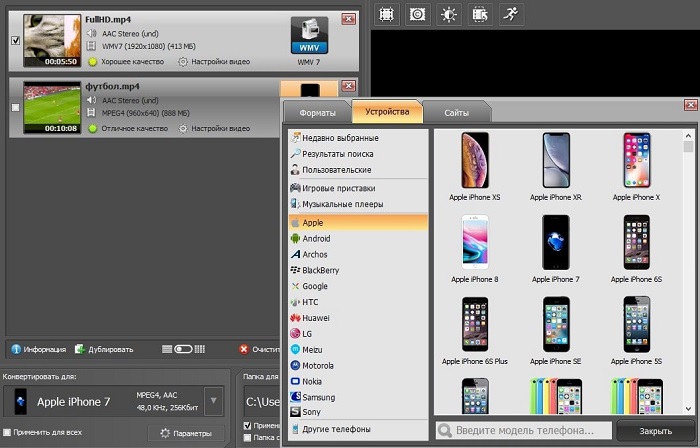Switch to the Устройства tab
Viewport: 700px width, 448px height.
387,112
